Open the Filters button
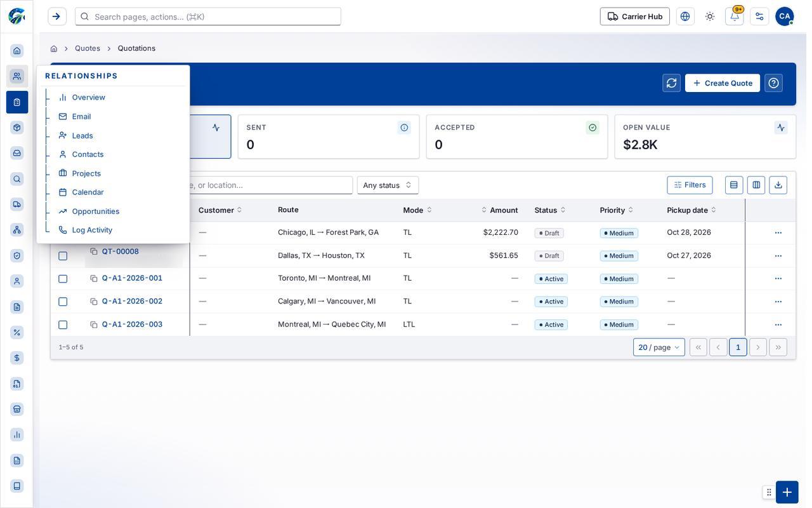The width and height of the screenshot is (812, 508). (x=690, y=185)
